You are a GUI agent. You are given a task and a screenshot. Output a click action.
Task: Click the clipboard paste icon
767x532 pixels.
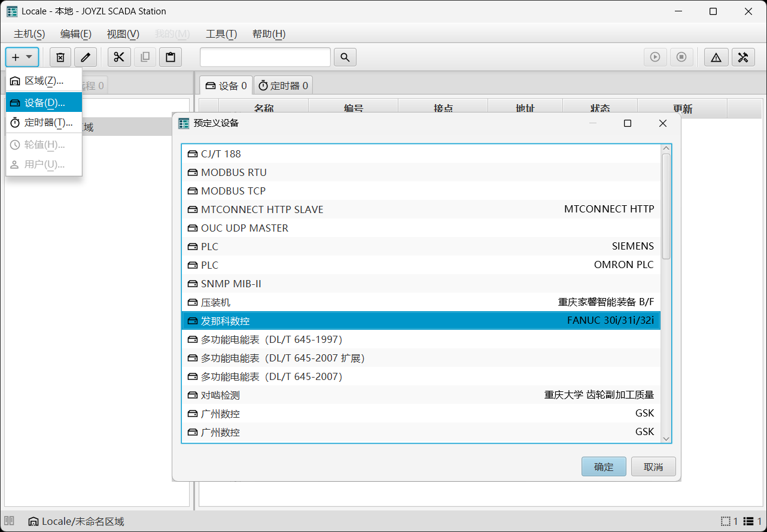click(x=171, y=57)
